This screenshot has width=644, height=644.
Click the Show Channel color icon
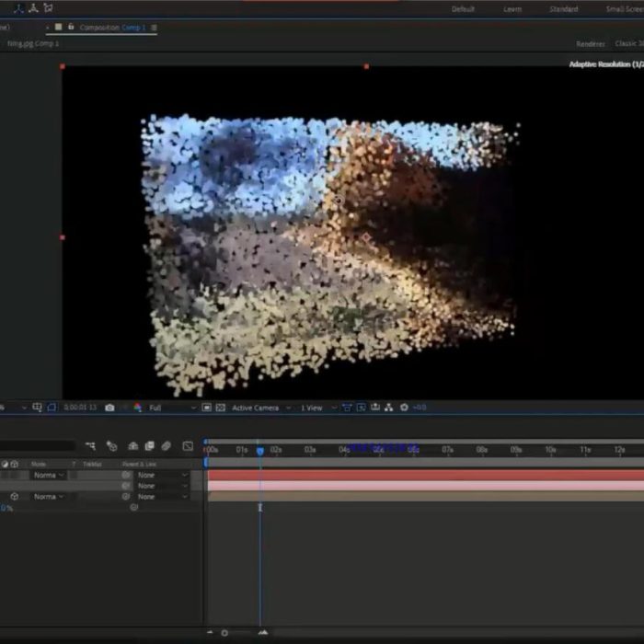138,408
